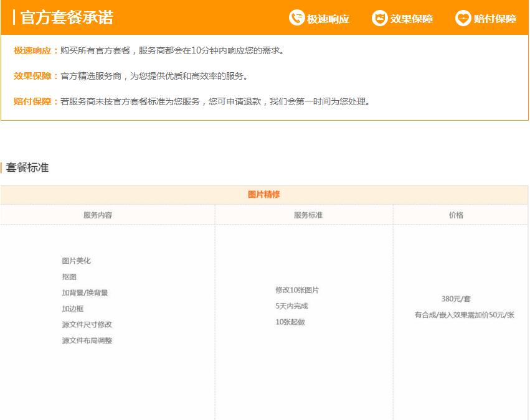
Task: Click the orange 极速响应： label in description
Action: 36,50
